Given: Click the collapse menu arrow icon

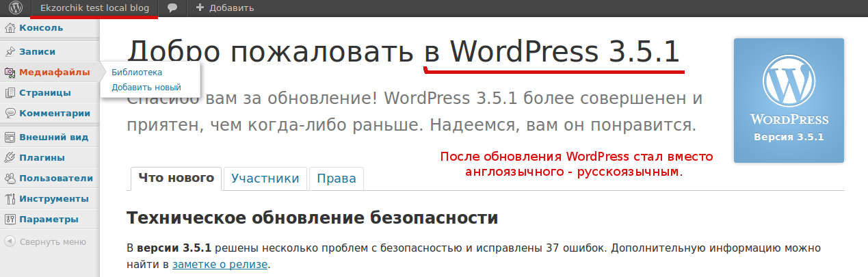Looking at the screenshot, I should tap(10, 241).
